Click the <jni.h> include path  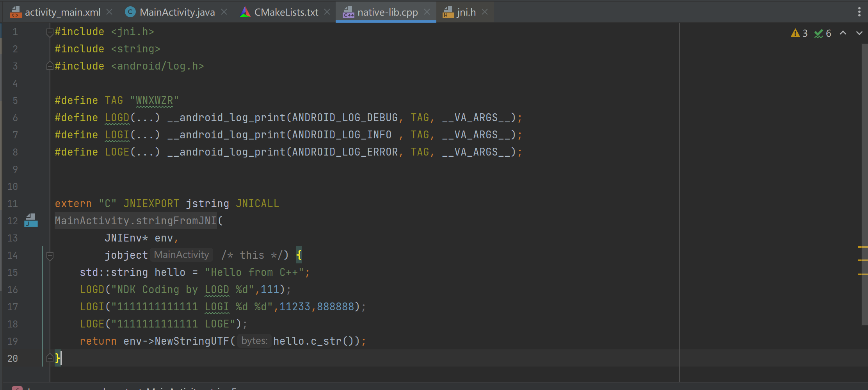(133, 32)
